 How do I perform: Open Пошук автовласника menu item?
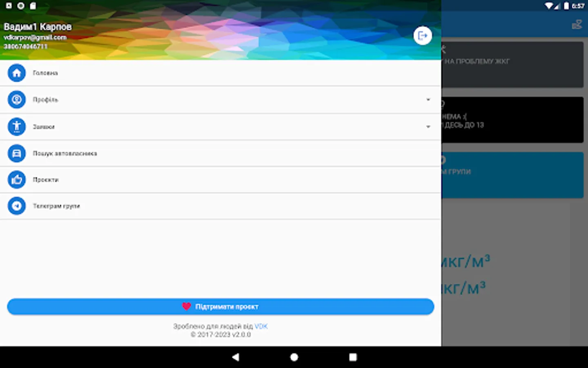click(220, 153)
